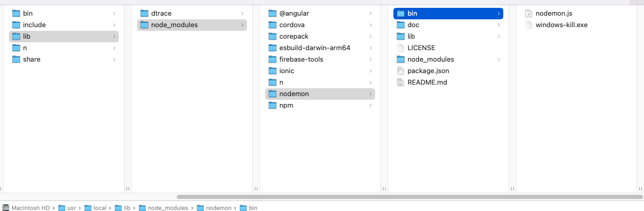The image size is (644, 211).
Task: Click the usr folder icon in path bar
Action: point(62,208)
